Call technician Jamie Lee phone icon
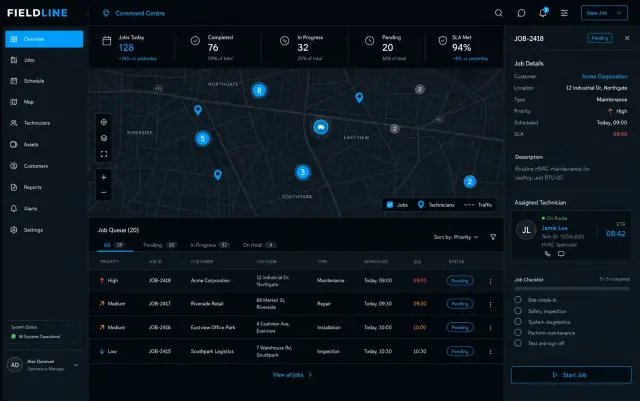Image resolution: width=640 pixels, height=401 pixels. [547, 254]
